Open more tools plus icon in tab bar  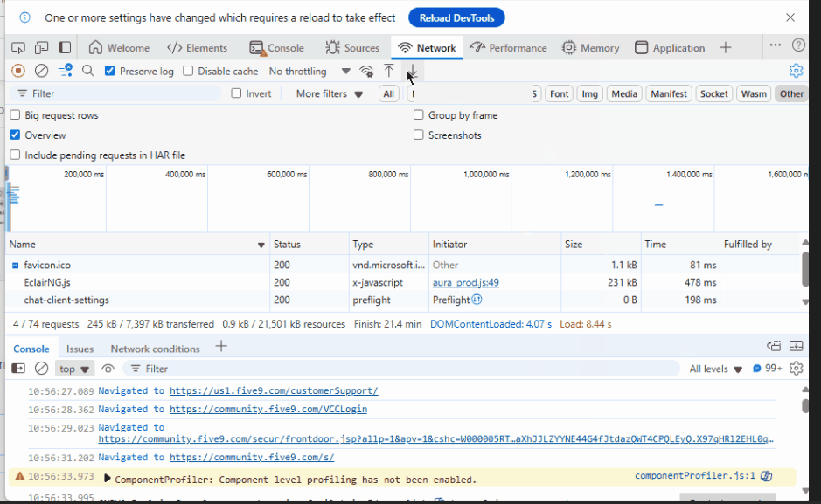coord(725,47)
